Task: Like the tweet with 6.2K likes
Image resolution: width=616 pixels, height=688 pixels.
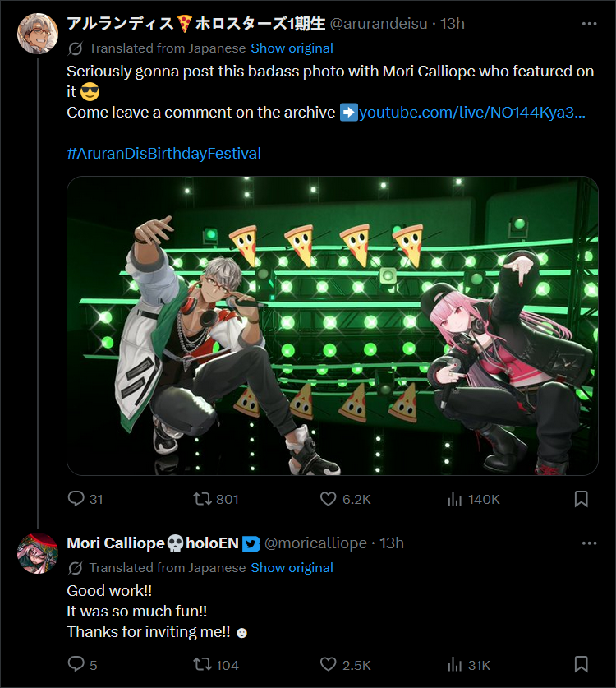Action: [x=329, y=499]
